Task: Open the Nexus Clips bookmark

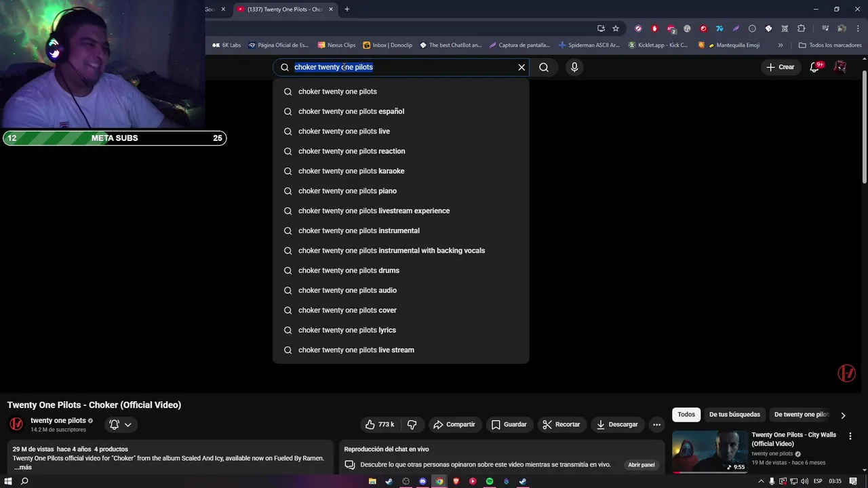Action: coord(337,45)
